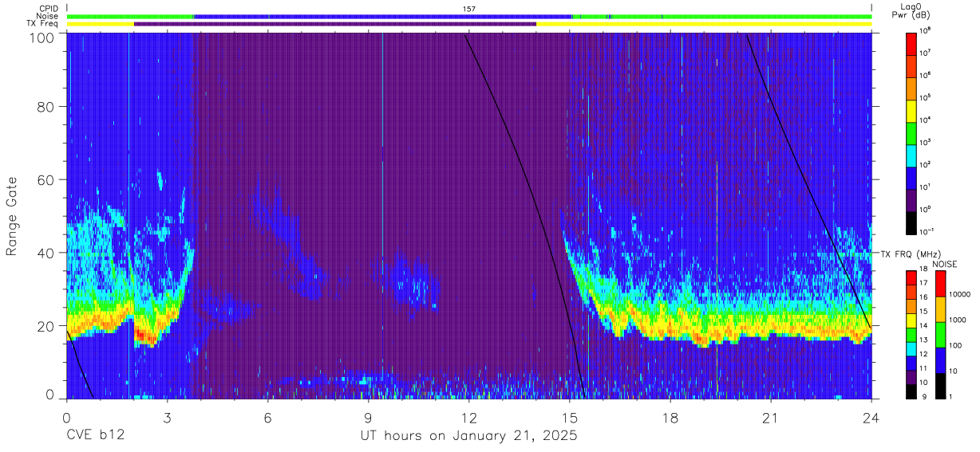The width and height of the screenshot is (980, 452).
Task: Pick red top segment of TX FRQ colorbar
Action: click(912, 277)
